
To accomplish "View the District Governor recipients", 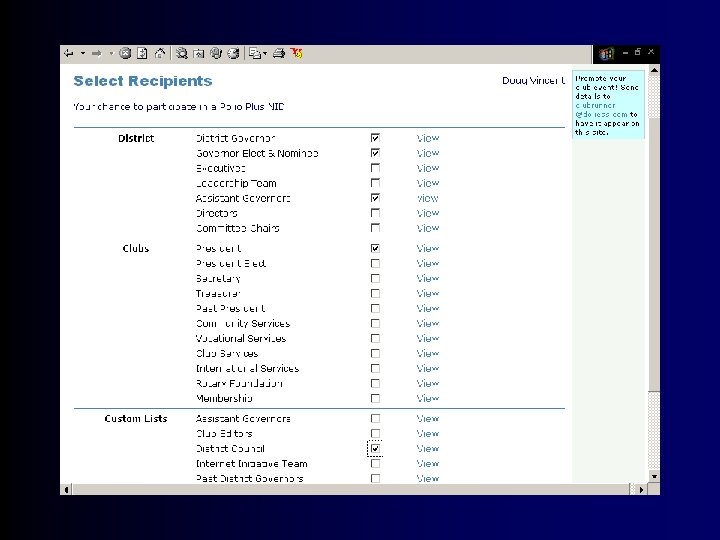I will 428,138.
